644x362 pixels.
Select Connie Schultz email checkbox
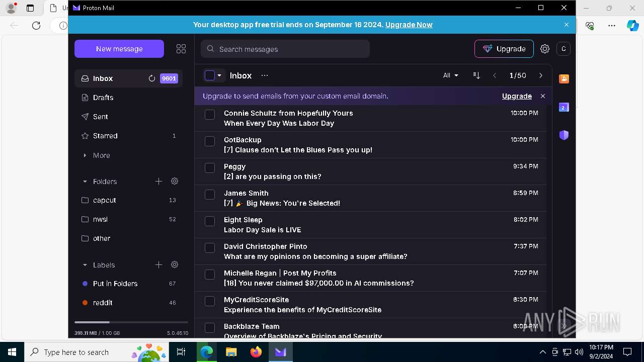tap(210, 115)
